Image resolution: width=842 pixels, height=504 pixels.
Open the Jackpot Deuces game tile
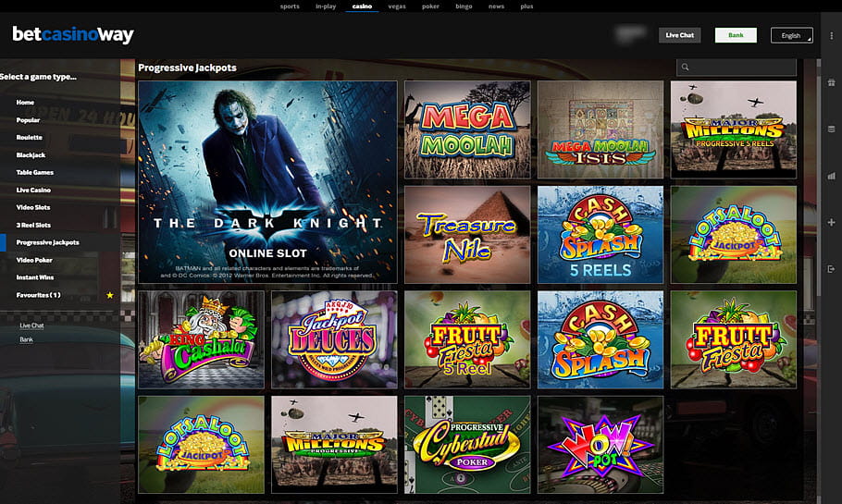coord(334,339)
